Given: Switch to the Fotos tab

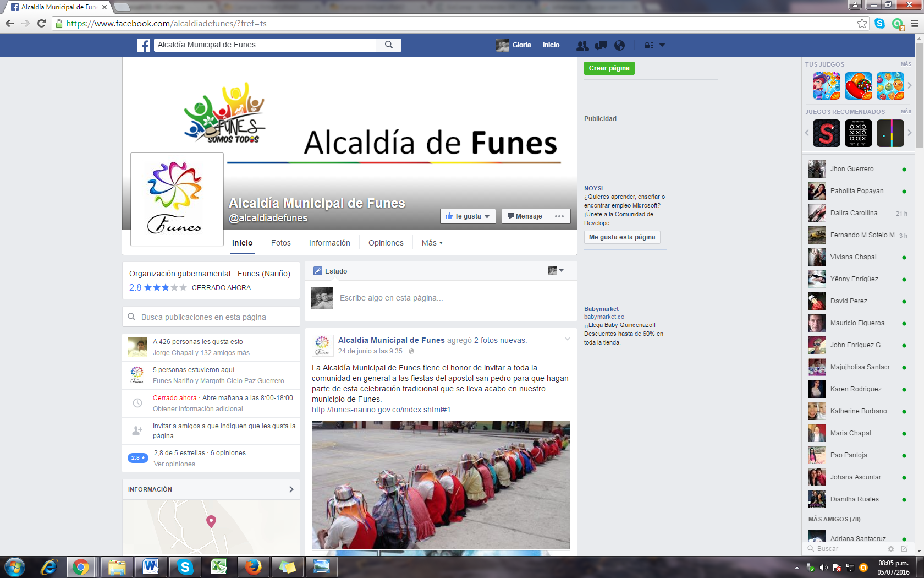Looking at the screenshot, I should click(281, 243).
